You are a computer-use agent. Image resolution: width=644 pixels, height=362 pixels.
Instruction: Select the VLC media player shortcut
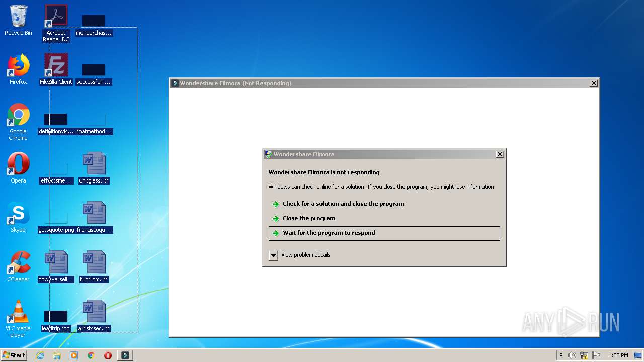[x=18, y=319]
